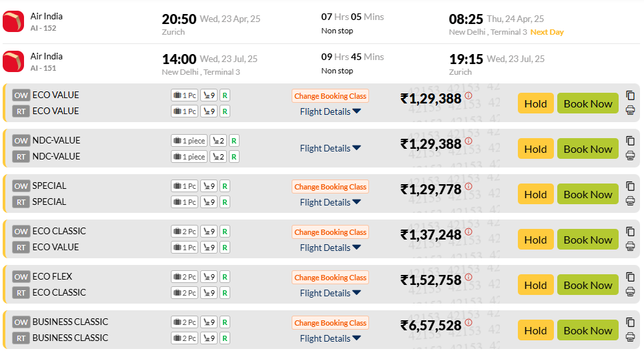Image resolution: width=644 pixels, height=351 pixels.
Task: Book Now the BUSINESS CLASSIC fare
Action: (588, 330)
